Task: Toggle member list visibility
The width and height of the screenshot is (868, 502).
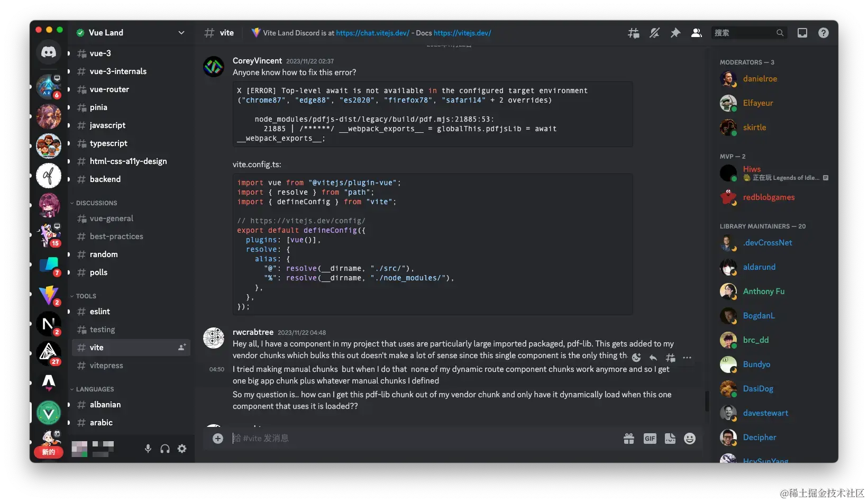Action: pyautogui.click(x=697, y=33)
